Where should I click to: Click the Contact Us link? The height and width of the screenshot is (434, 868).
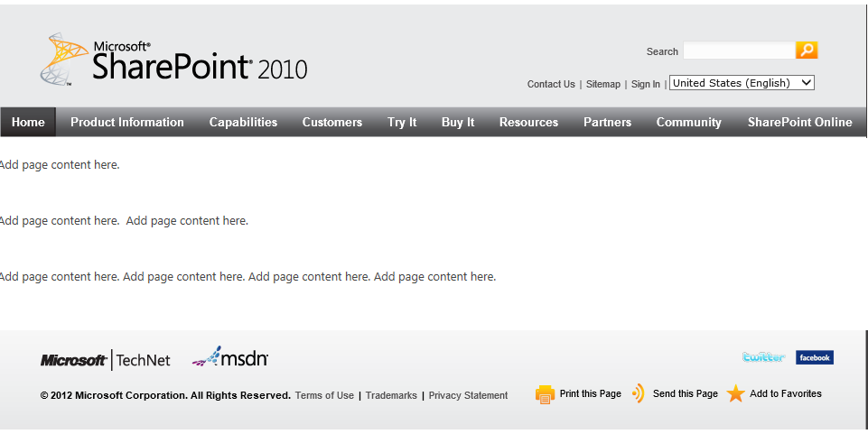point(551,84)
